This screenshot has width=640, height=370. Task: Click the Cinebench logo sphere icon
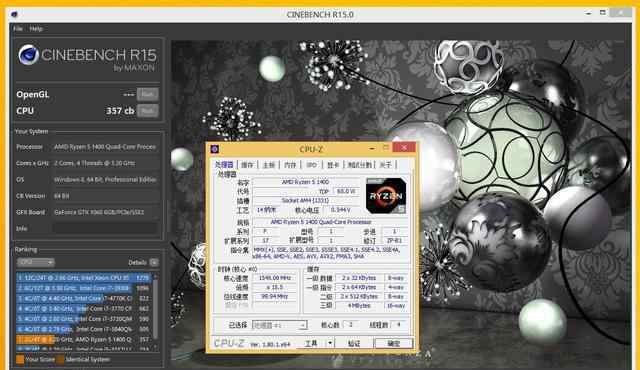pos(29,55)
